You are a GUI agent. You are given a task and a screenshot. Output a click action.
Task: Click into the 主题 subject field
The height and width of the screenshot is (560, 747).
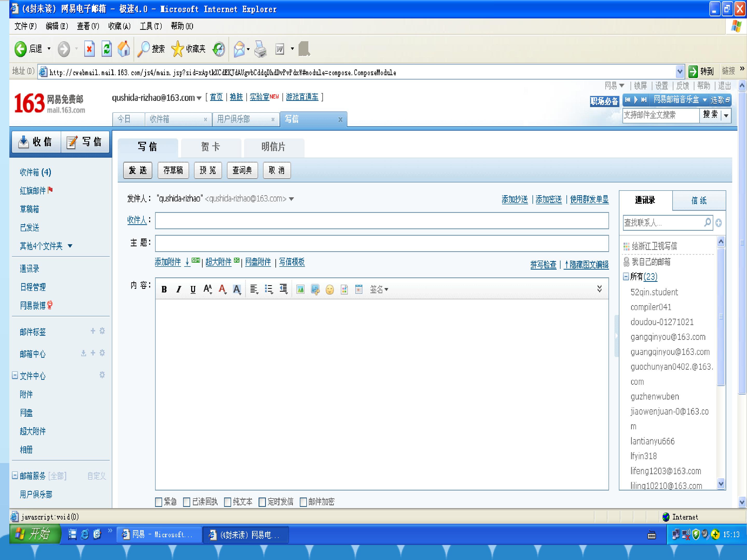point(382,243)
